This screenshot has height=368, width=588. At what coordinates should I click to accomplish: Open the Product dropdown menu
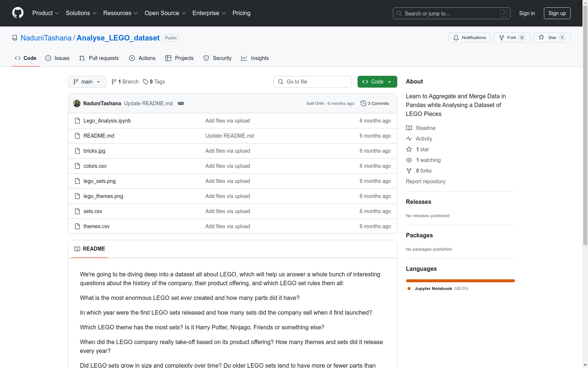click(46, 13)
